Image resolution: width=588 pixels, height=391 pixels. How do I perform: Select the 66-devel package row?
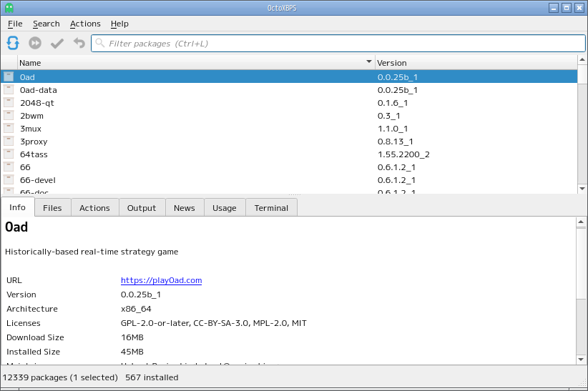click(x=289, y=180)
